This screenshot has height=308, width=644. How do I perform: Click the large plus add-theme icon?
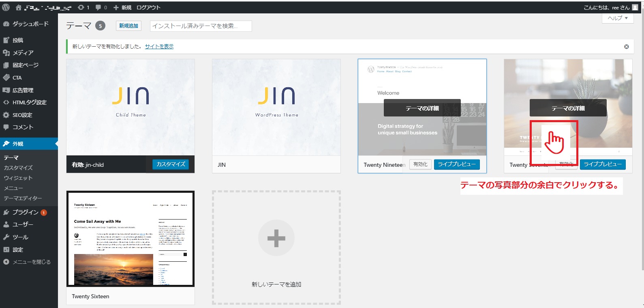(x=276, y=238)
